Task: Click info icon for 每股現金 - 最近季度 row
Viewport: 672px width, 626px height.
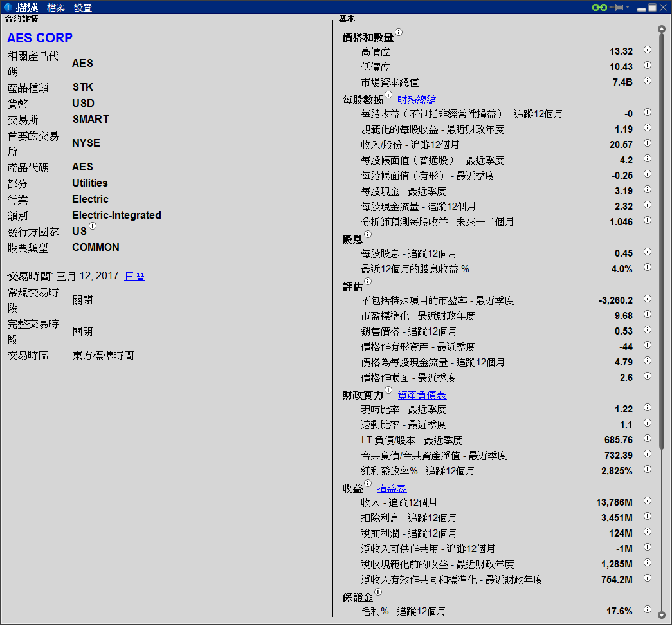Action: click(x=648, y=190)
